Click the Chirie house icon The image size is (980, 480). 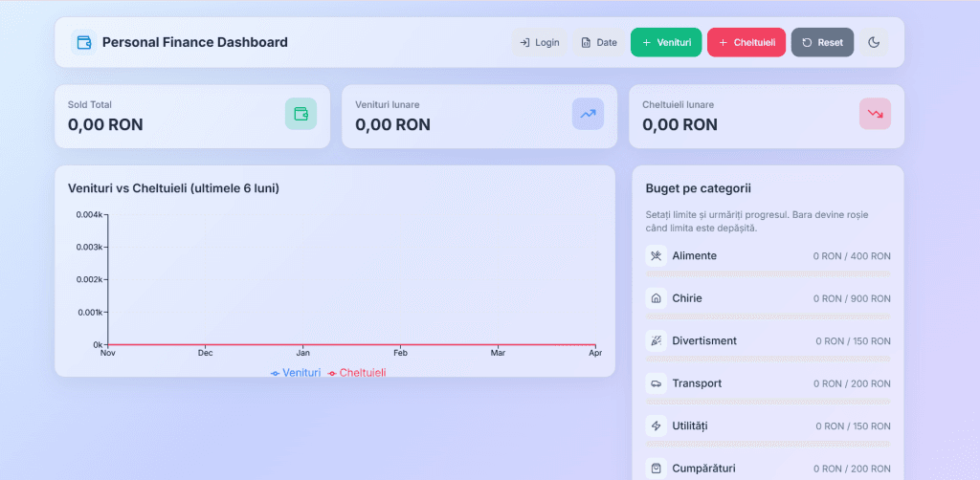point(656,298)
